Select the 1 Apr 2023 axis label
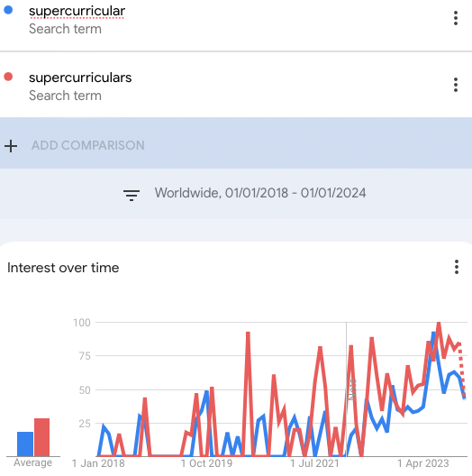Image resolution: width=472 pixels, height=476 pixels. pos(423,463)
